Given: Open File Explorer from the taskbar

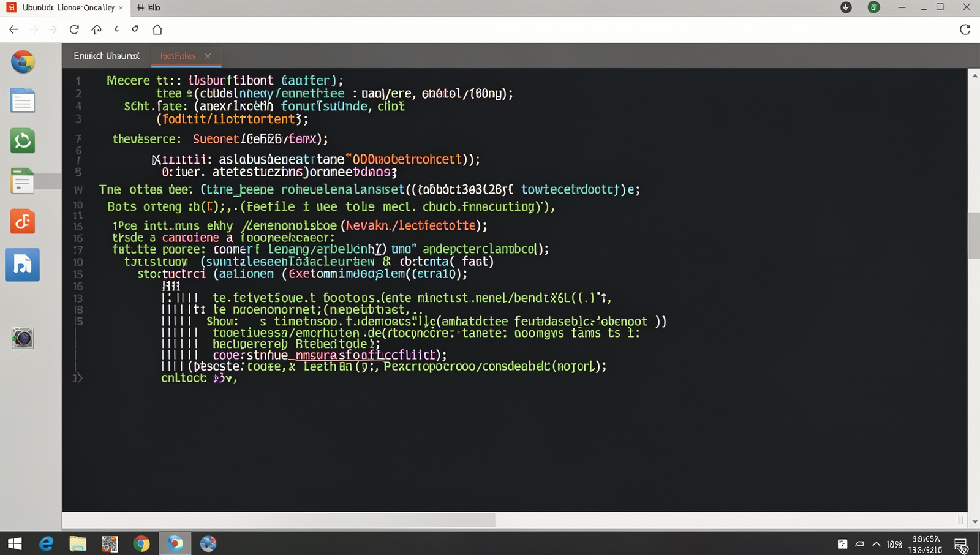Looking at the screenshot, I should pos(78,543).
